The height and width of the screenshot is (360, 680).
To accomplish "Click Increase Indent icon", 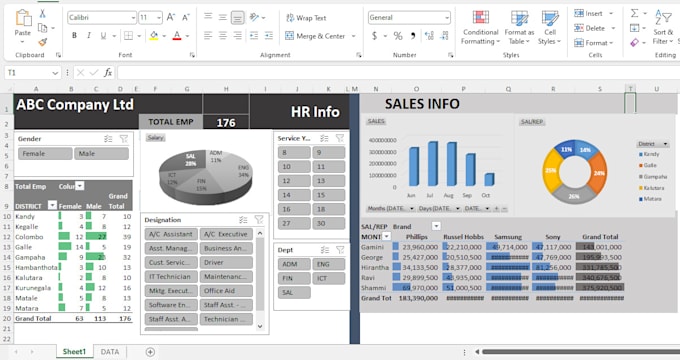I will [269, 36].
